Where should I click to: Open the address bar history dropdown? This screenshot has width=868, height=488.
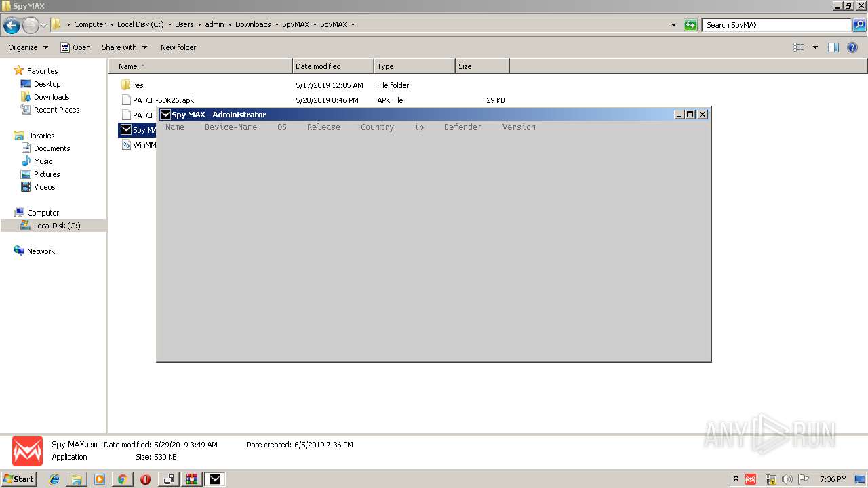(x=673, y=25)
